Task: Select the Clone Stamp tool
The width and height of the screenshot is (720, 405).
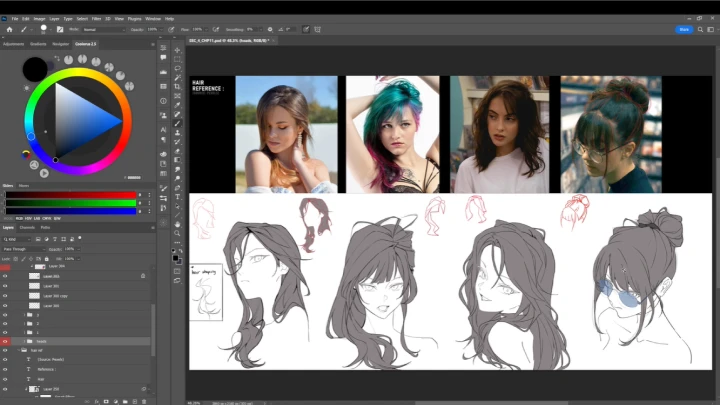Action: click(177, 133)
